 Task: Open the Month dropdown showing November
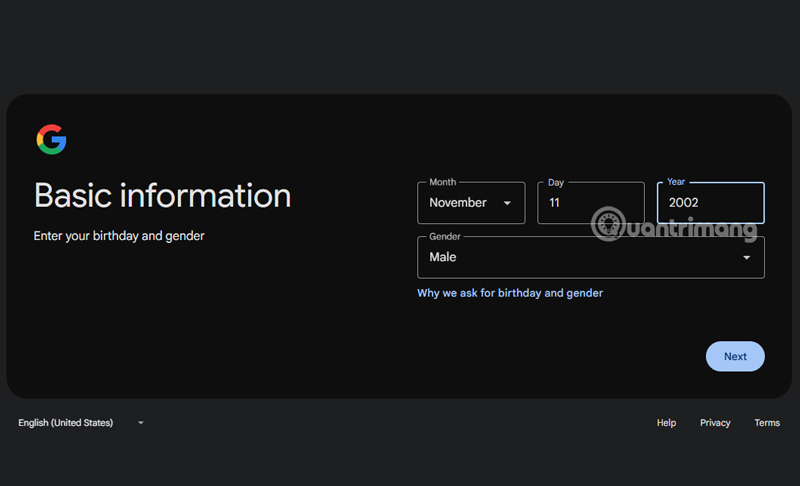coord(470,203)
